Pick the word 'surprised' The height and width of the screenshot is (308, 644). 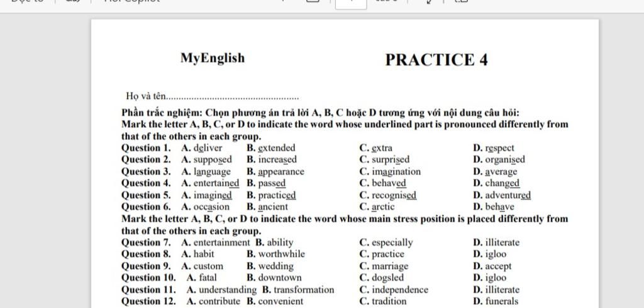391,159
